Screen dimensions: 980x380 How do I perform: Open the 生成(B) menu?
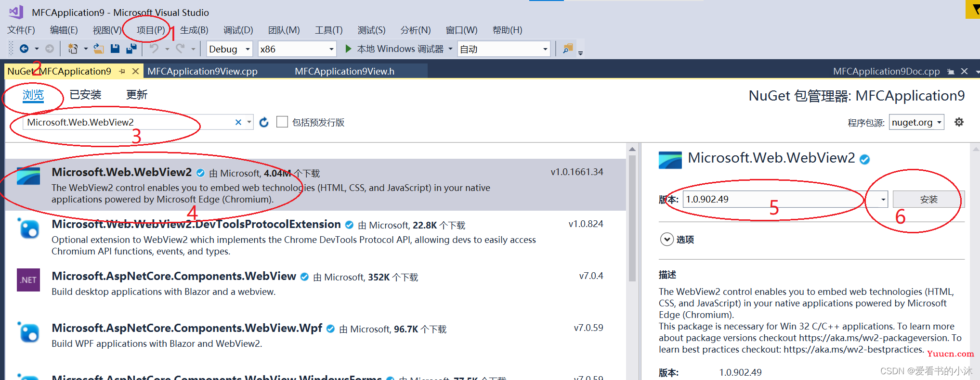click(x=194, y=30)
